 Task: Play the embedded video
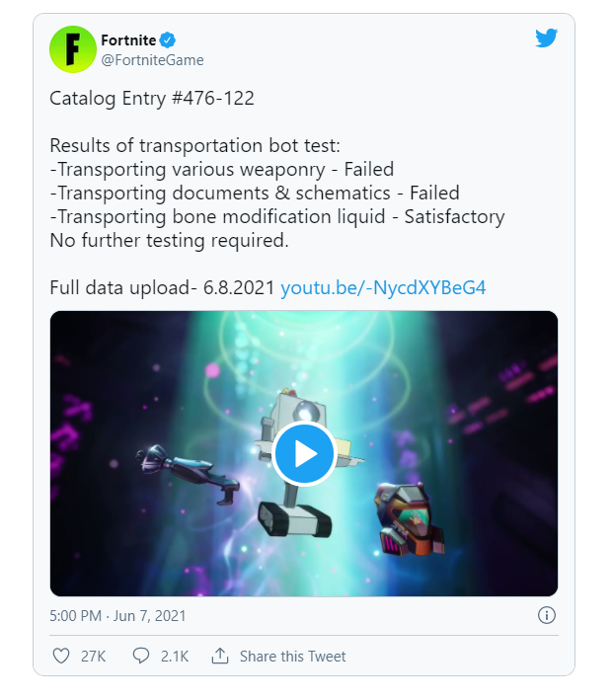pos(303,453)
